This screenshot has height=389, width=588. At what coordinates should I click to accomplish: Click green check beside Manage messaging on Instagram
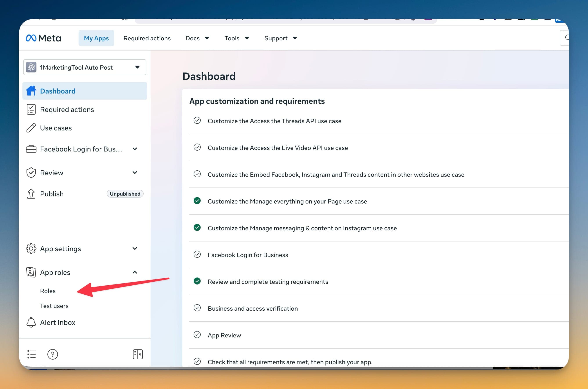pyautogui.click(x=197, y=227)
